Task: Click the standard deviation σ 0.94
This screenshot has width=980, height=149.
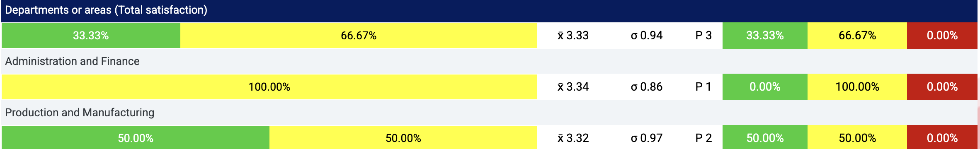Action: (x=647, y=36)
